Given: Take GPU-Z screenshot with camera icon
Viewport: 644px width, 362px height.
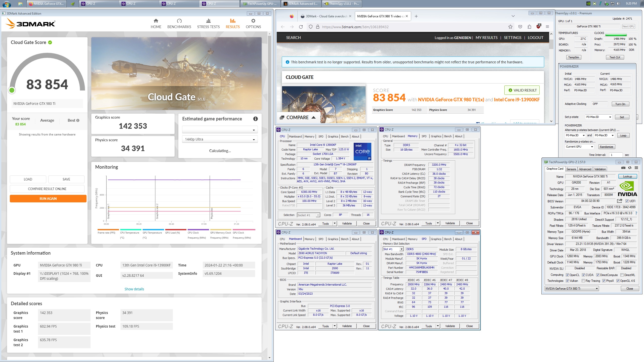Looking at the screenshot, I should (x=623, y=168).
